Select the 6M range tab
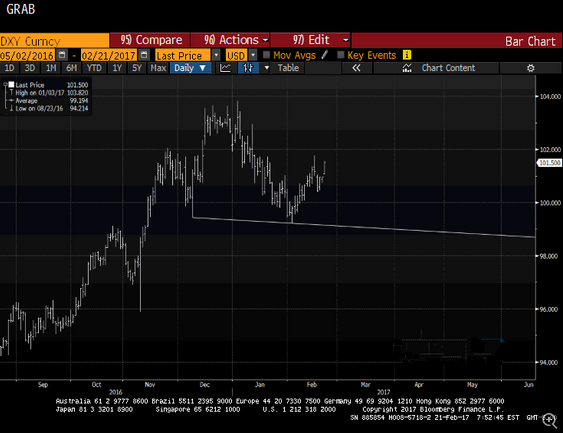Screen dimensions: 563x434 point(71,68)
